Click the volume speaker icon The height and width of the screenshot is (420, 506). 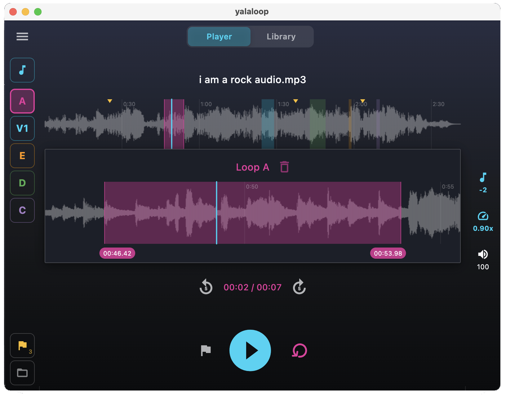point(483,254)
